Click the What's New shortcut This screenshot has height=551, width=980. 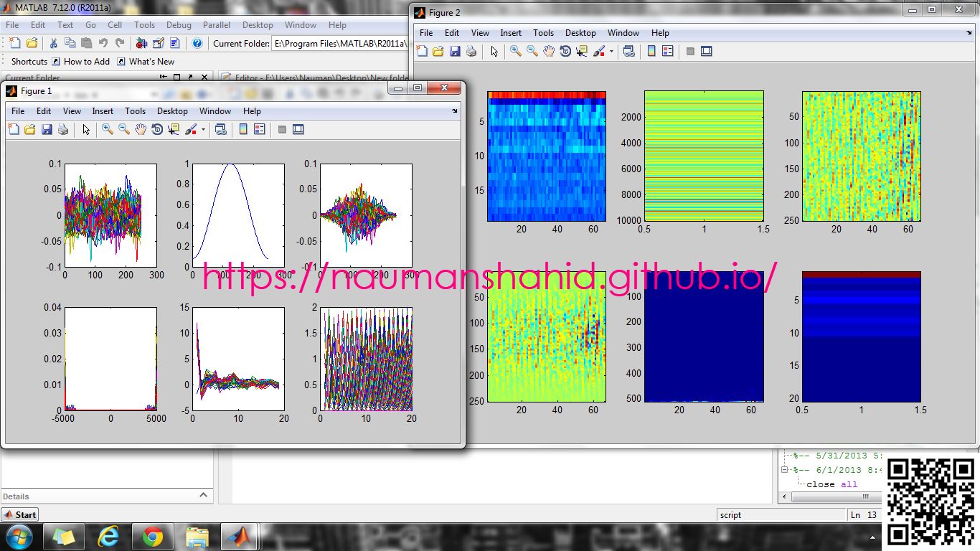coord(146,62)
